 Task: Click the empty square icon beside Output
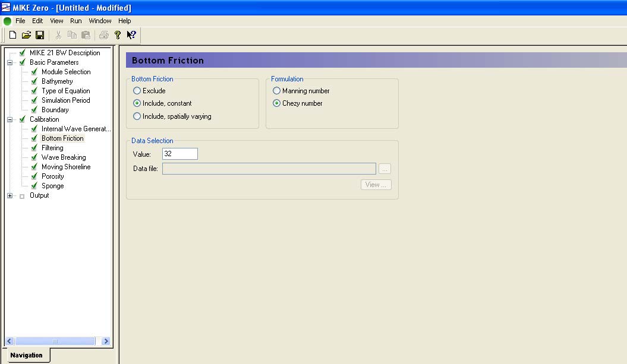(x=22, y=196)
